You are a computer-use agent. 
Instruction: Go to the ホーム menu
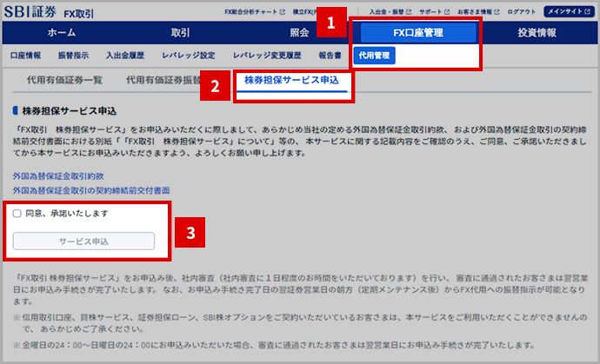62,33
